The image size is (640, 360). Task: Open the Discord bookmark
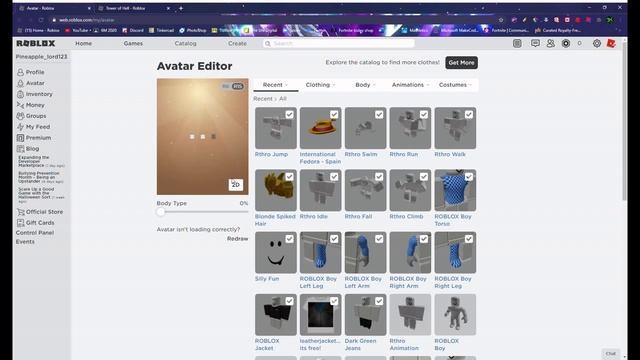tap(133, 30)
